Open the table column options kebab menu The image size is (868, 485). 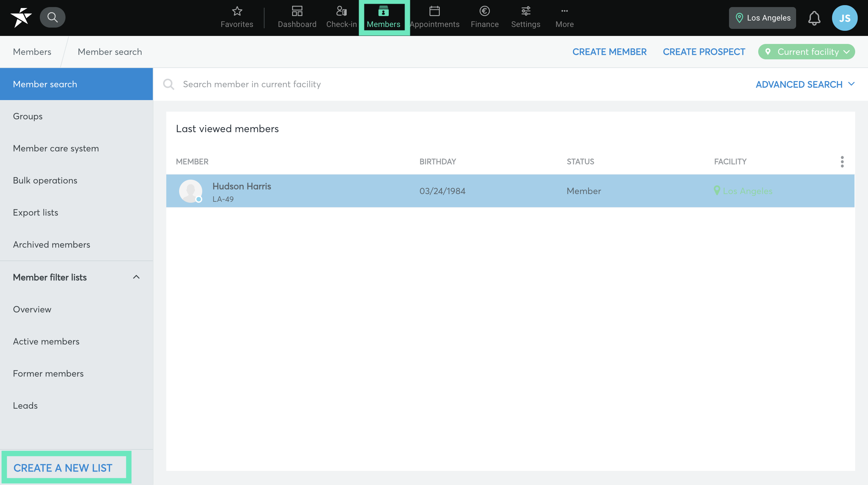tap(842, 162)
